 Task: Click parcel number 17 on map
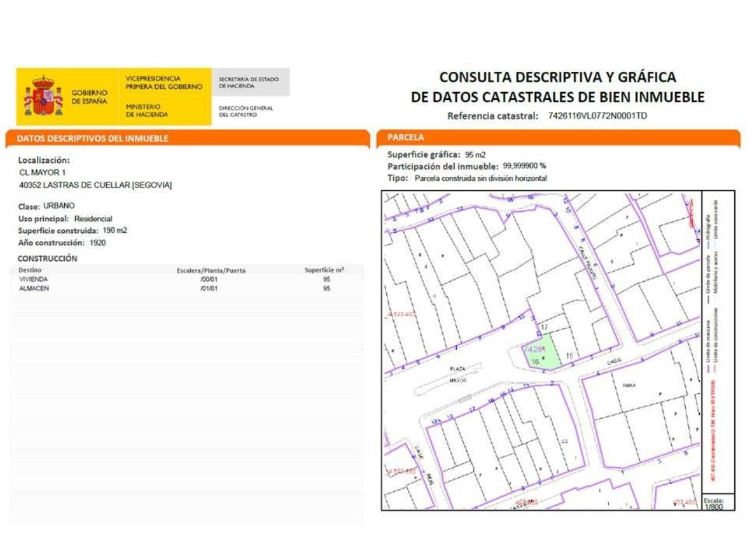pyautogui.click(x=544, y=327)
